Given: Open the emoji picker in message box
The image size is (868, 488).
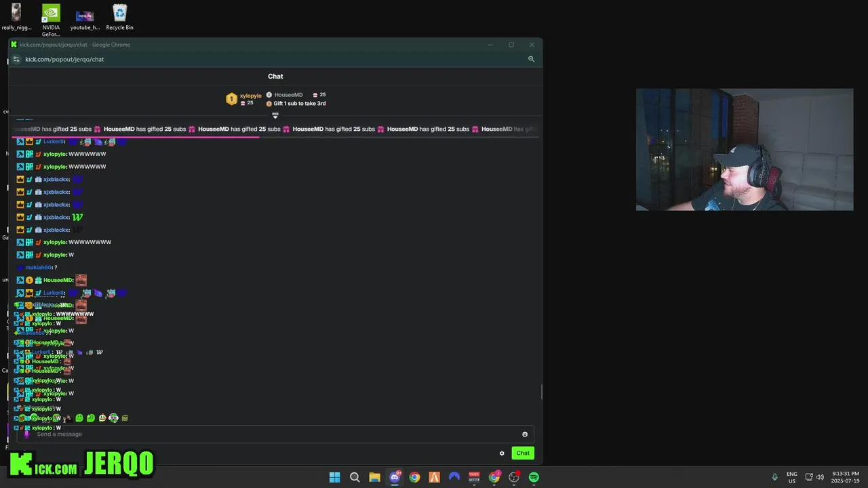Looking at the screenshot, I should pyautogui.click(x=525, y=434).
